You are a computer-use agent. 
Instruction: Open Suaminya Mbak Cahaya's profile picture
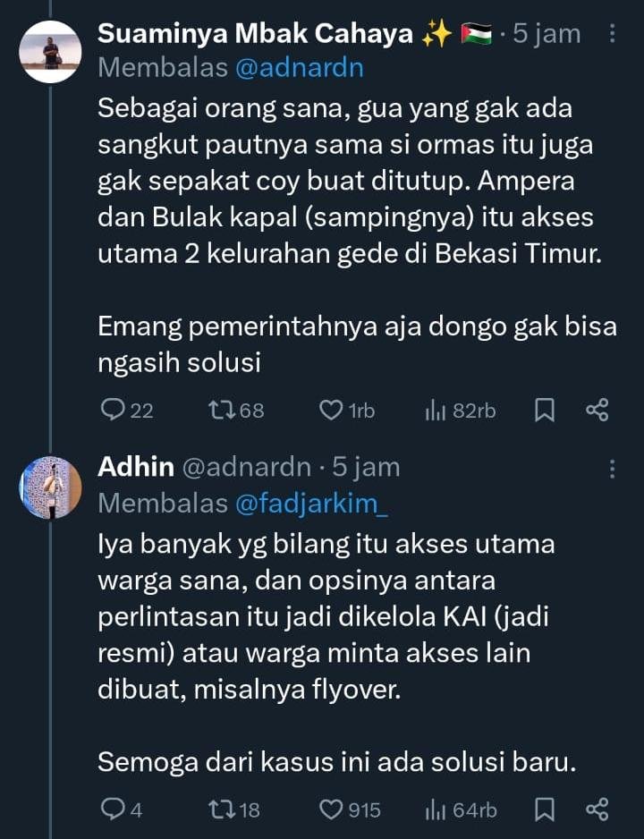(x=50, y=52)
